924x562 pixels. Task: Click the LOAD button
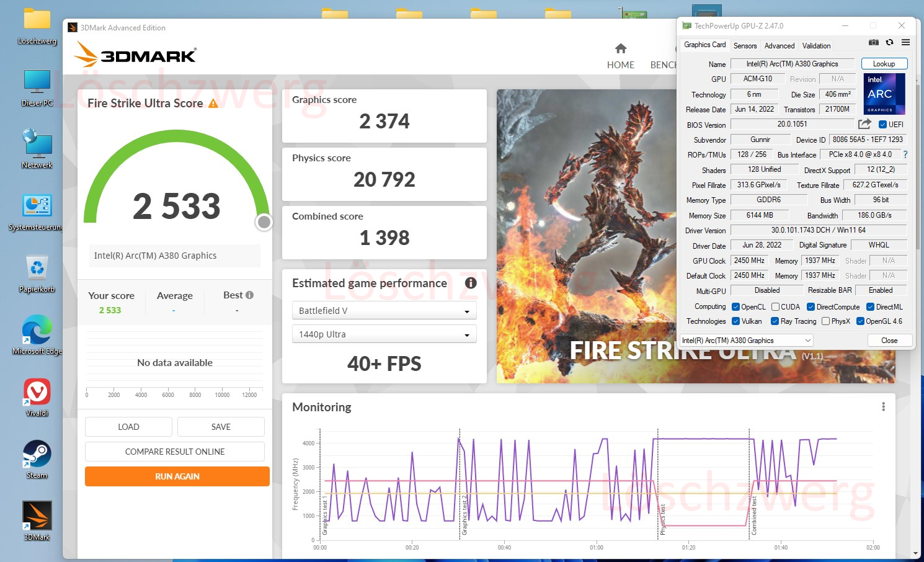coord(128,427)
